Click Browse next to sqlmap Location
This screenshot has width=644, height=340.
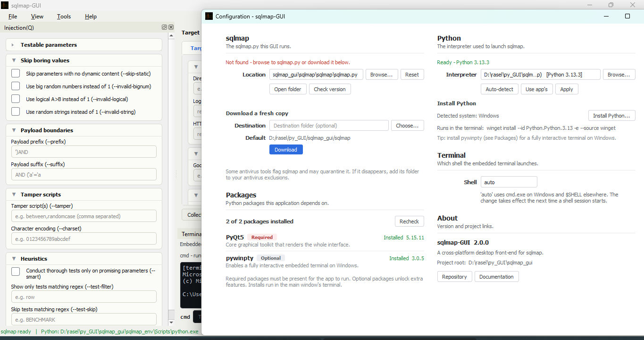(382, 75)
